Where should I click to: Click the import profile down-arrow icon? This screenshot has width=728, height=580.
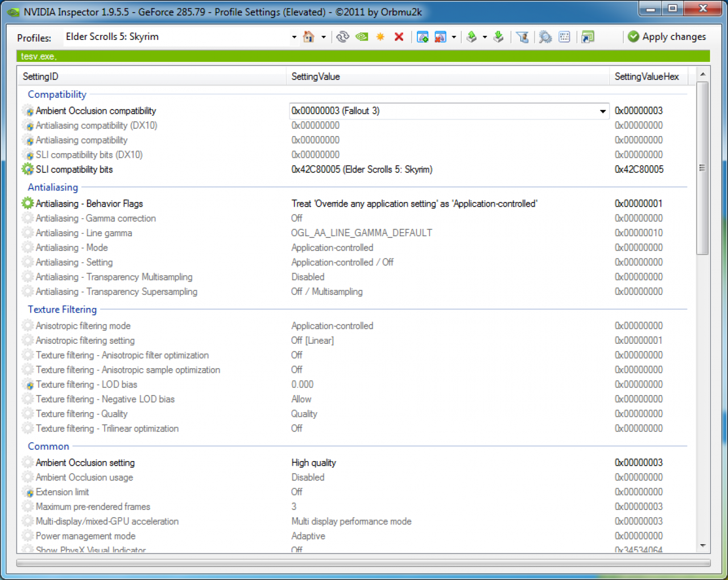(498, 37)
